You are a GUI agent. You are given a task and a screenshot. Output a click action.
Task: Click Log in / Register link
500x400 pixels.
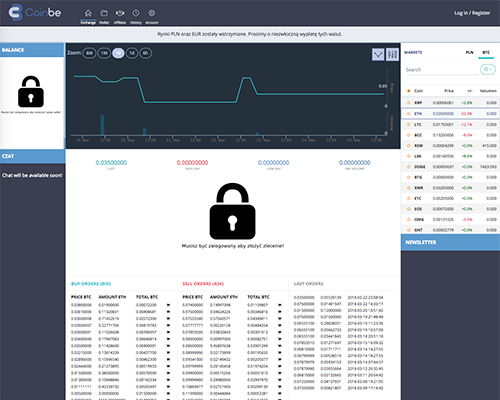pos(472,13)
